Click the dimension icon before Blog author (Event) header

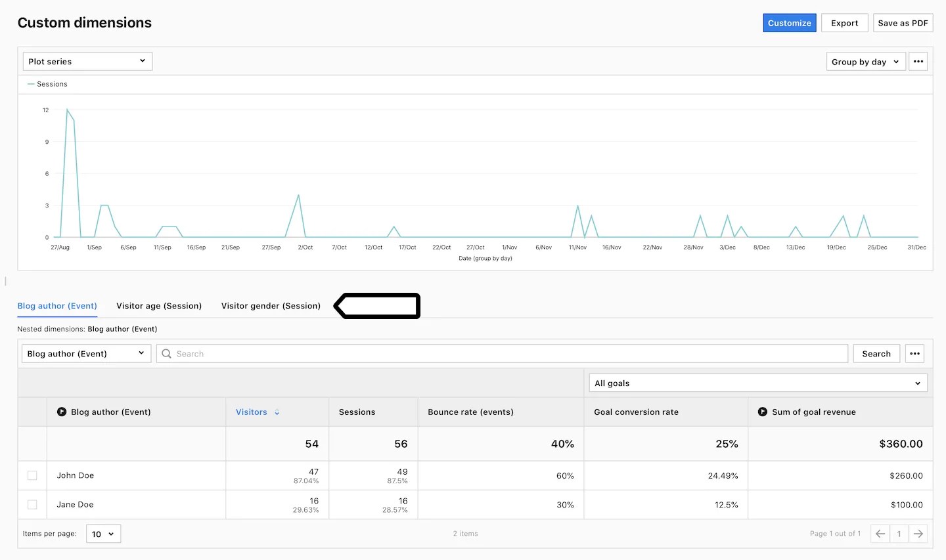click(61, 412)
